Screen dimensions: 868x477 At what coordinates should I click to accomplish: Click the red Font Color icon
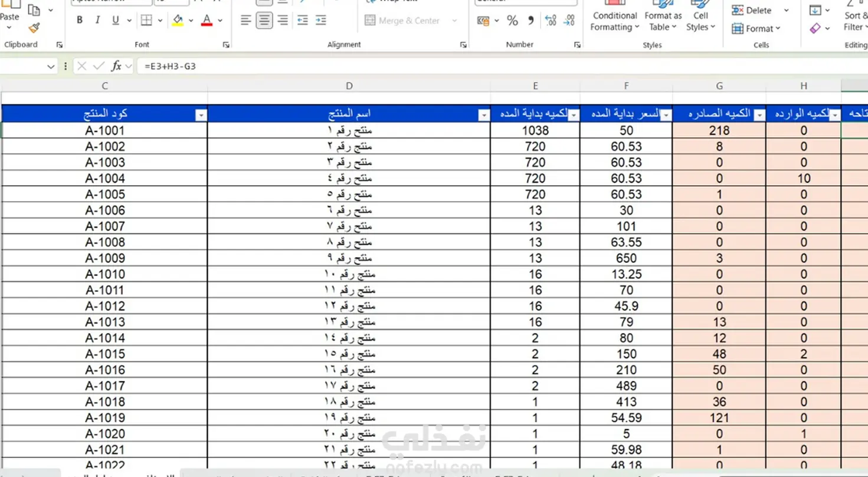[207, 20]
